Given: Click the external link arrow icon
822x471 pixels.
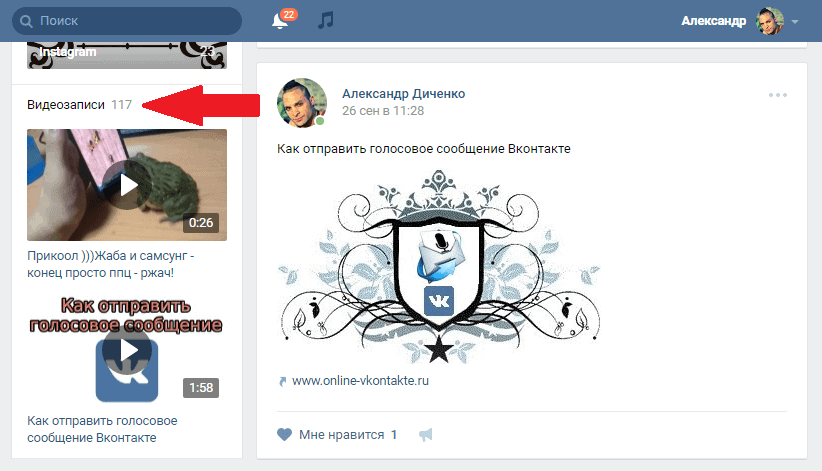Looking at the screenshot, I should [x=283, y=381].
